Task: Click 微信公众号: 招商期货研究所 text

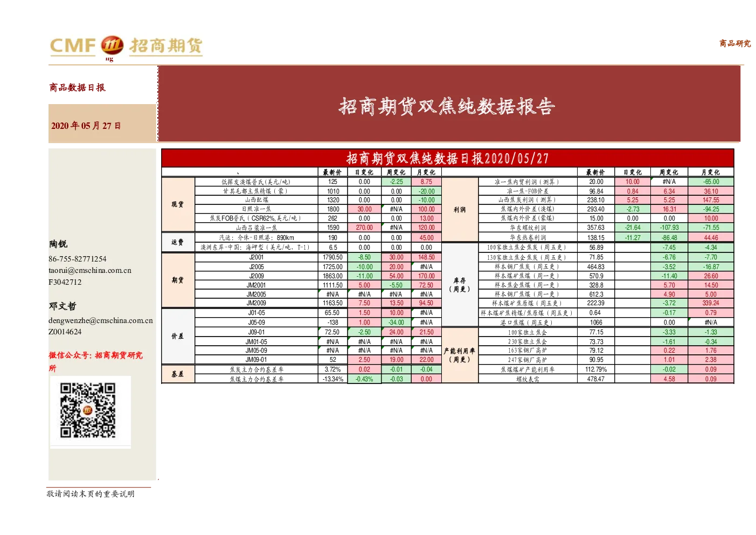Action: coord(96,361)
